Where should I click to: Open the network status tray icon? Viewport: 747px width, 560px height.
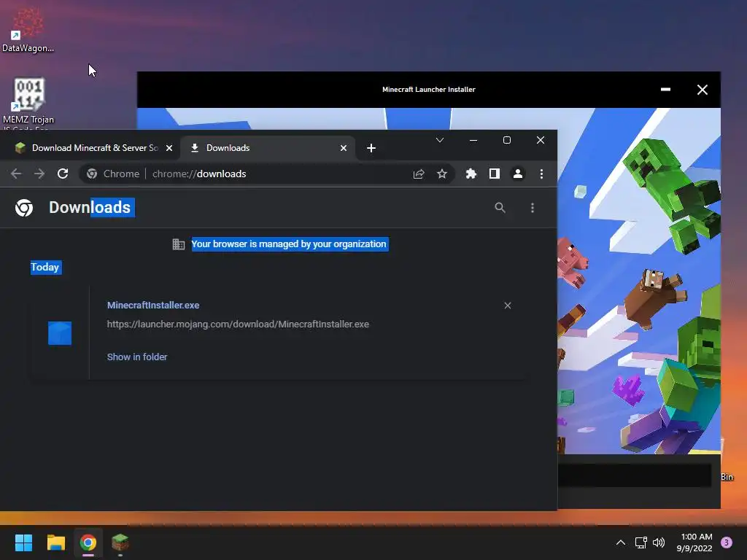(x=640, y=542)
